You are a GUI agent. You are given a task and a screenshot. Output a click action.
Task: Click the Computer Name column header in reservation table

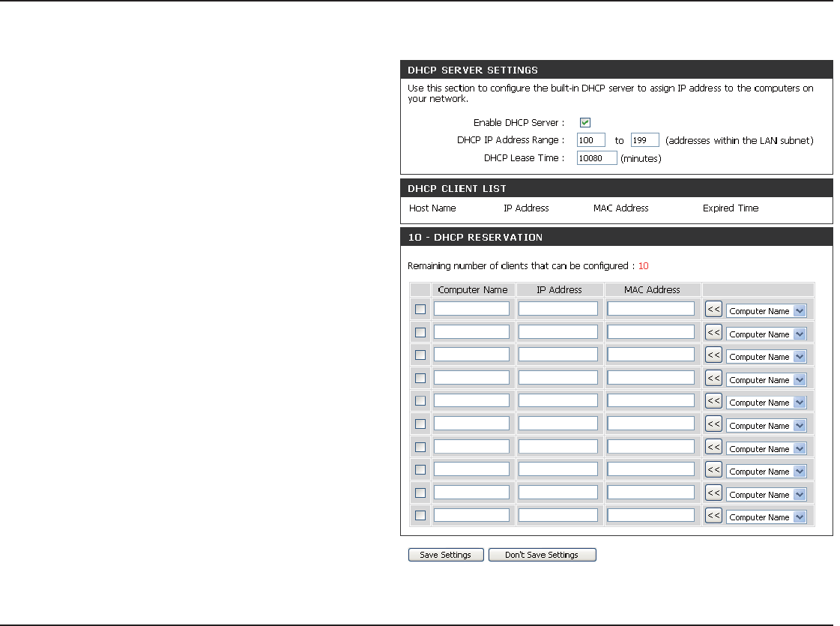point(473,290)
